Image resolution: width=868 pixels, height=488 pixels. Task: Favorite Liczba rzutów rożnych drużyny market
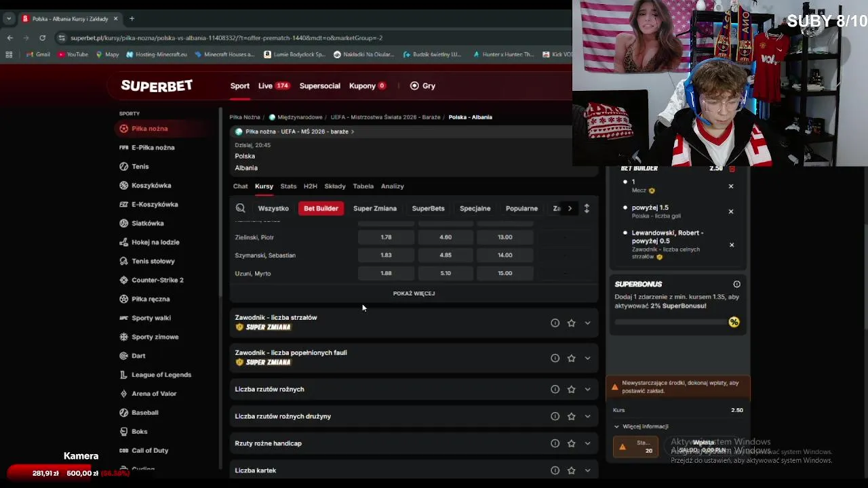coord(571,416)
